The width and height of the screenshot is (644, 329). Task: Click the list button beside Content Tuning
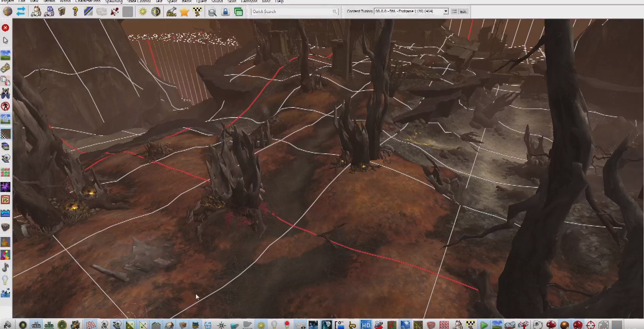(x=454, y=11)
